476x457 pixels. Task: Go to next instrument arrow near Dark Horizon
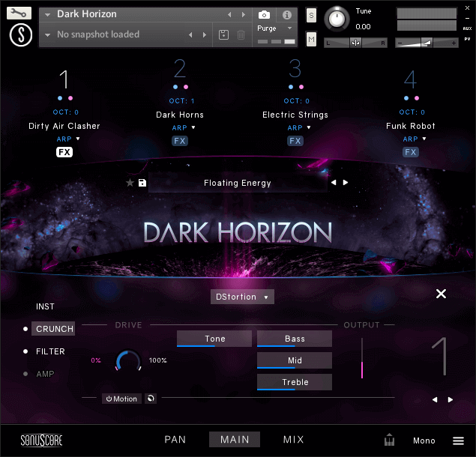tap(243, 14)
